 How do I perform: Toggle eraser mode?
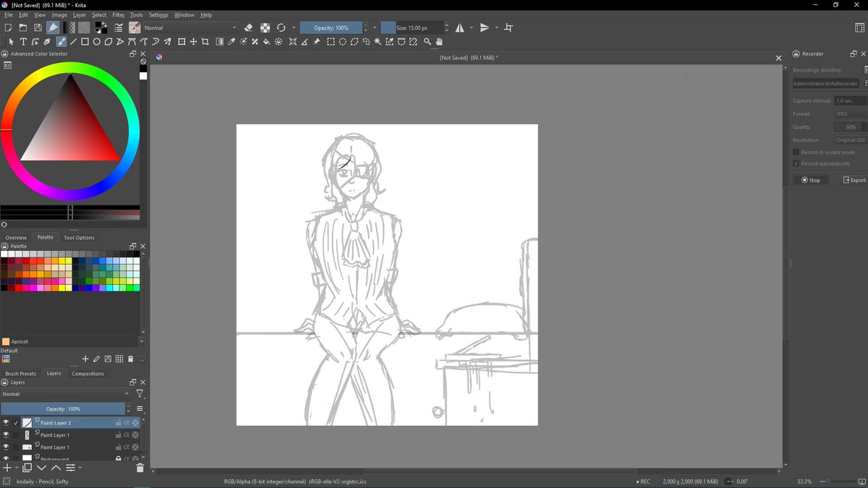(x=249, y=27)
